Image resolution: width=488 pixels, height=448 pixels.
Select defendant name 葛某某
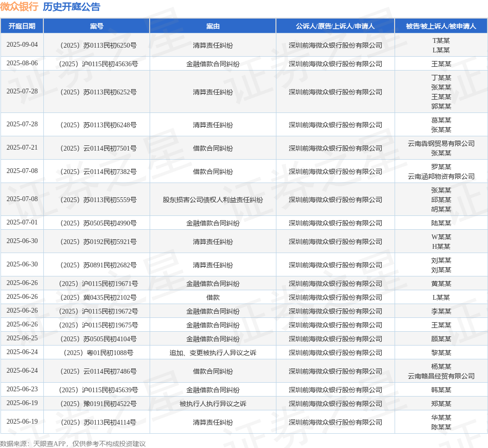tap(441, 120)
